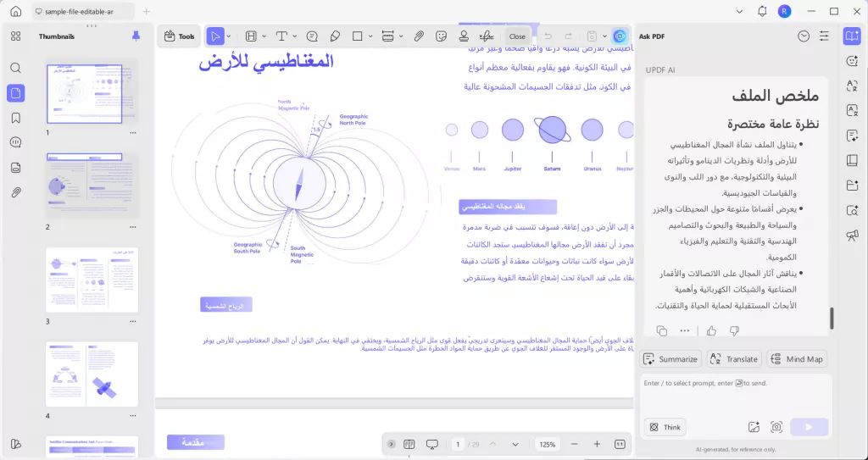The width and height of the screenshot is (868, 460).
Task: Expand the text tool dropdown arrow
Action: coord(294,36)
